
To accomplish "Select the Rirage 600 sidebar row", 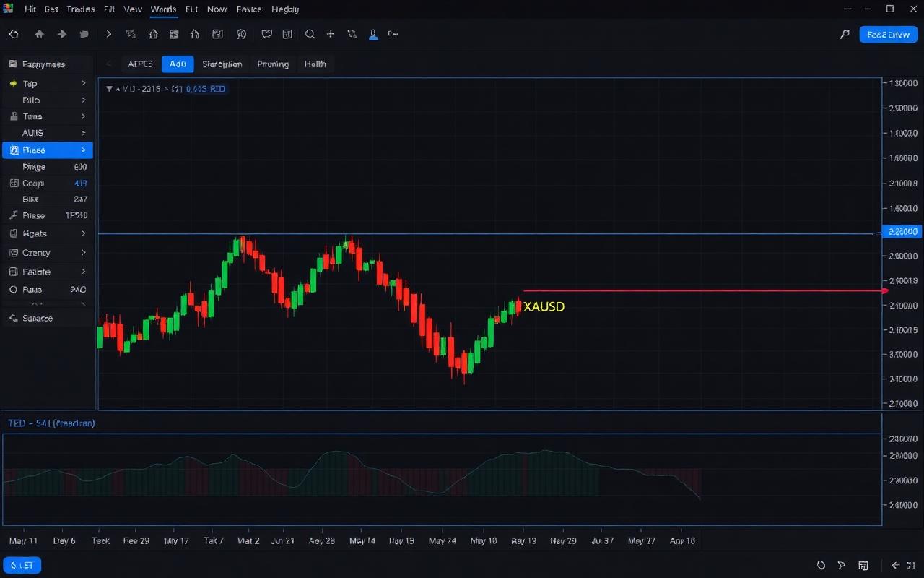I will click(x=48, y=167).
